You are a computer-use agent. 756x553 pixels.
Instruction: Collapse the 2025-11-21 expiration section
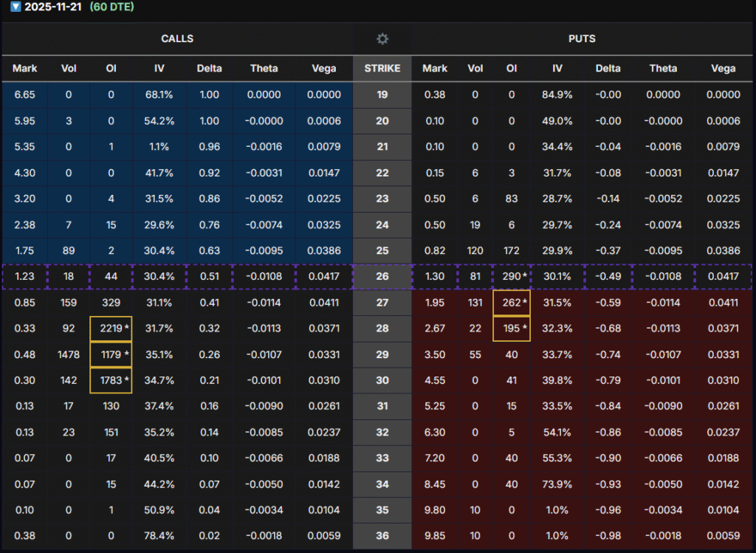(15, 7)
